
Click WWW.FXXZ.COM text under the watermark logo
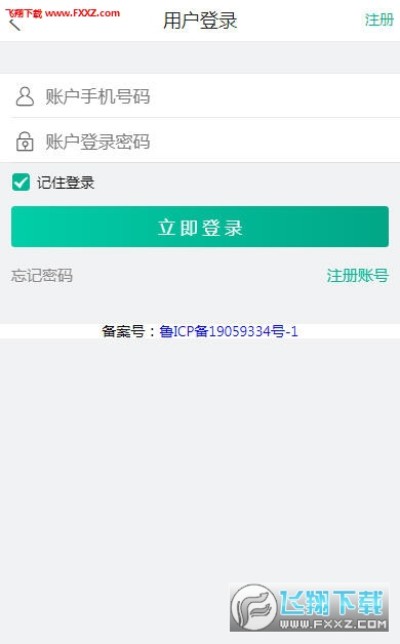pyautogui.click(x=333, y=625)
